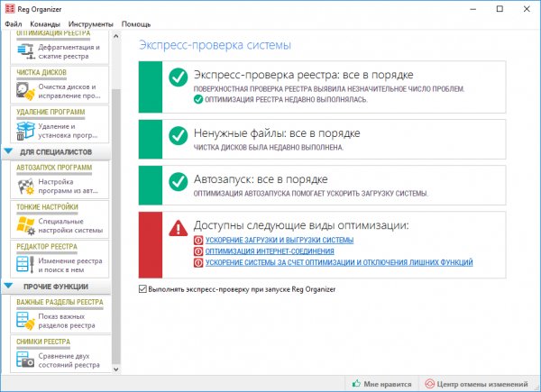Click Специальные настройки системы text
The height and width of the screenshot is (392, 541).
point(70,226)
